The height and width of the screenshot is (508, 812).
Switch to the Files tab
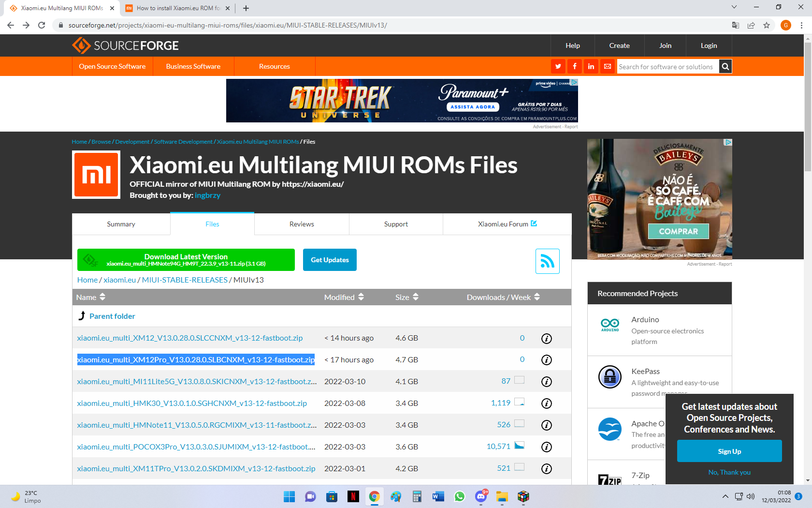point(212,224)
